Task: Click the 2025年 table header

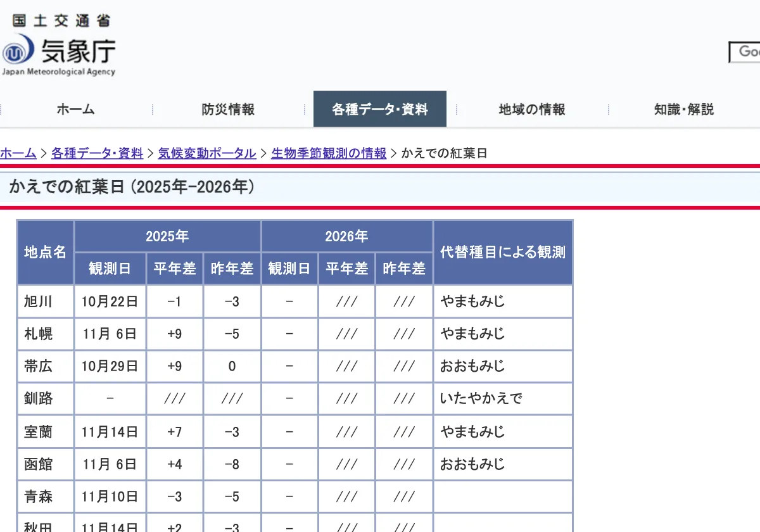Action: coord(167,236)
